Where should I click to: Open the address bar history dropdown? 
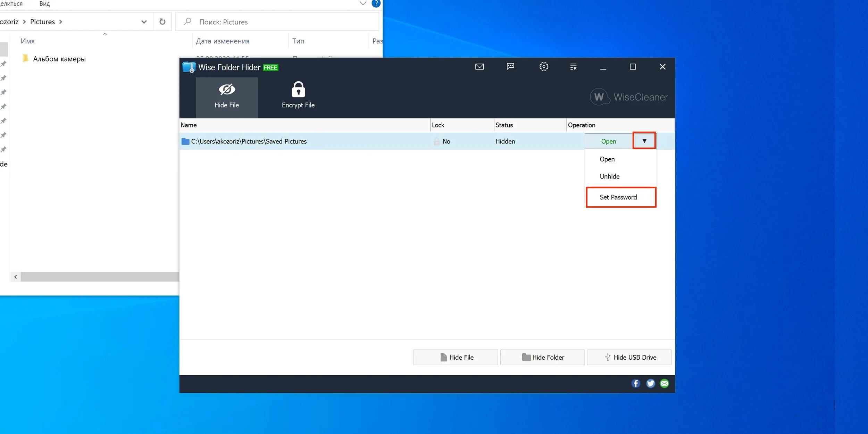point(144,22)
